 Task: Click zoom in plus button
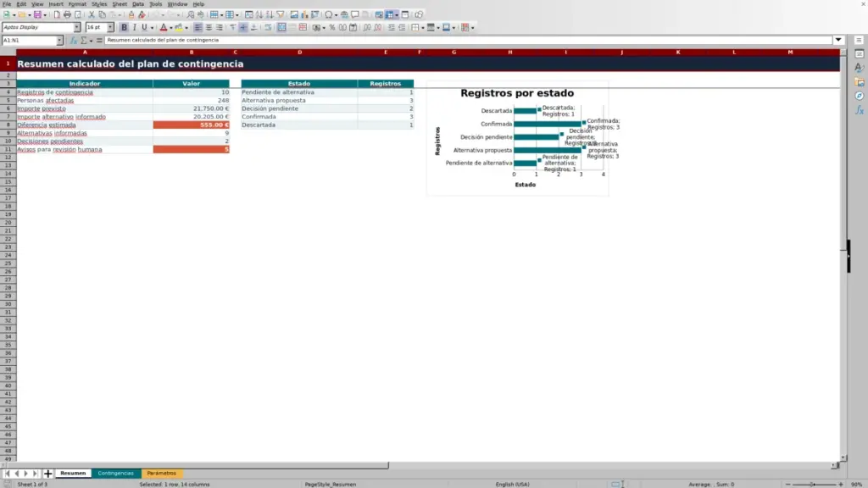pos(841,484)
